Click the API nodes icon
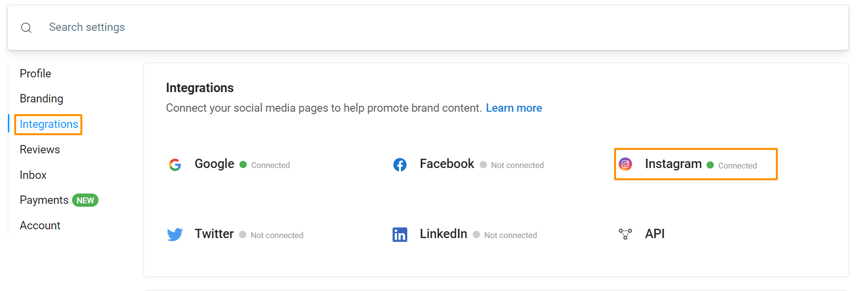Screen dimensions: 868x291 point(625,234)
